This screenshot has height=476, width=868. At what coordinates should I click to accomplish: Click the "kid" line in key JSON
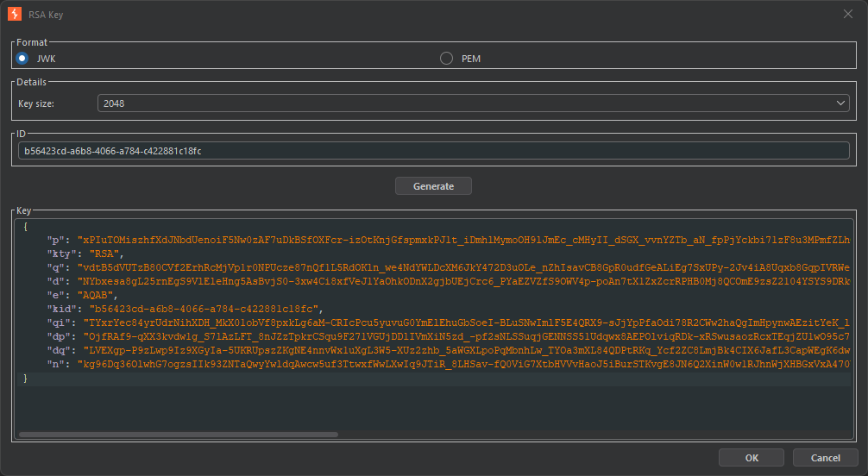click(185, 309)
